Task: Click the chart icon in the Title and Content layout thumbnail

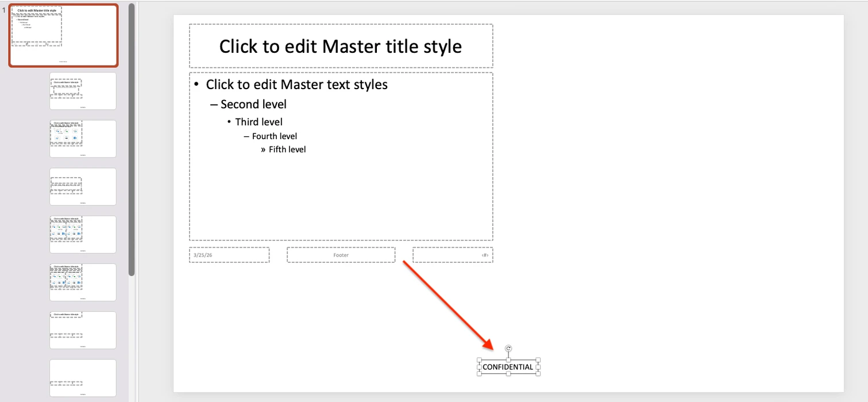Action: tap(66, 131)
